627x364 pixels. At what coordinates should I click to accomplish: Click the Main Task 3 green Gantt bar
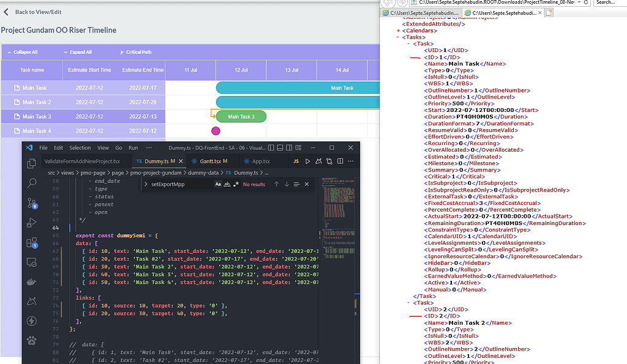(241, 117)
